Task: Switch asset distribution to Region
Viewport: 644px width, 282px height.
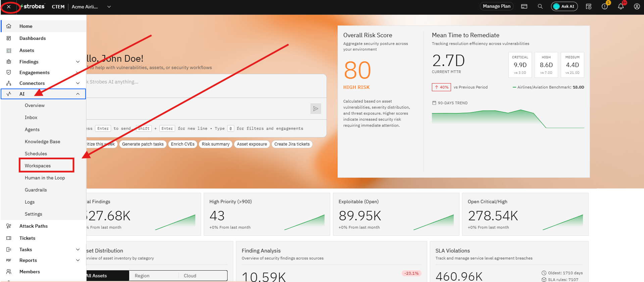Action: point(142,276)
